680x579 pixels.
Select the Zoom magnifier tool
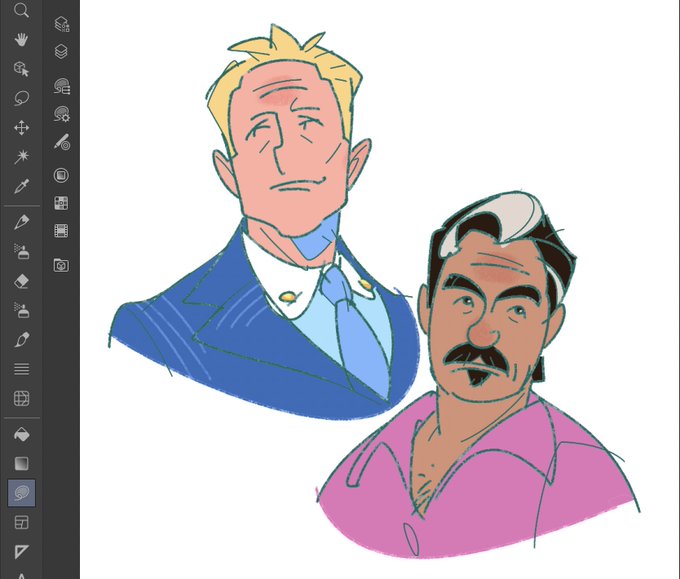coord(21,10)
